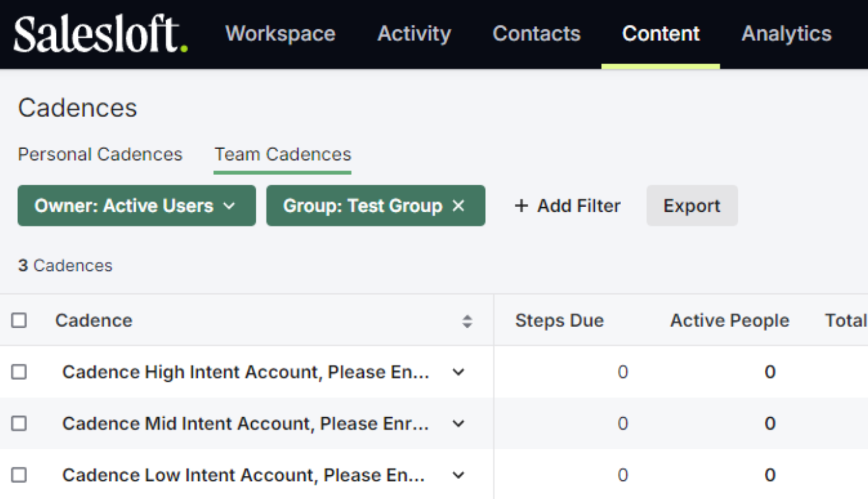Click the plus icon for Add Filter
This screenshot has height=499, width=868.
pyautogui.click(x=521, y=206)
